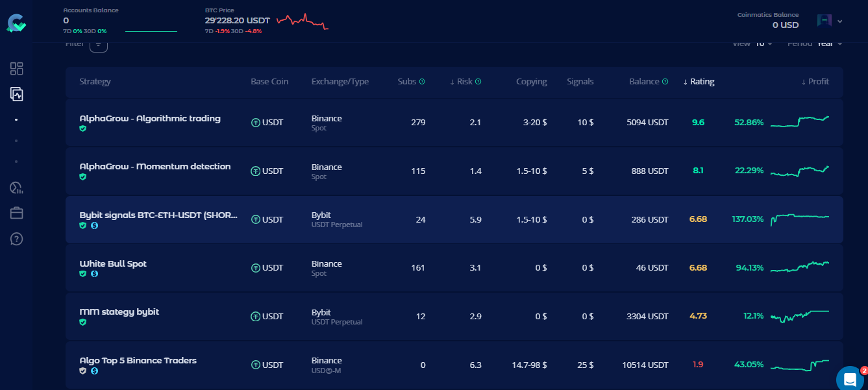This screenshot has height=390, width=868.
Task: Click the USD©-M exchange type label
Action: point(325,371)
